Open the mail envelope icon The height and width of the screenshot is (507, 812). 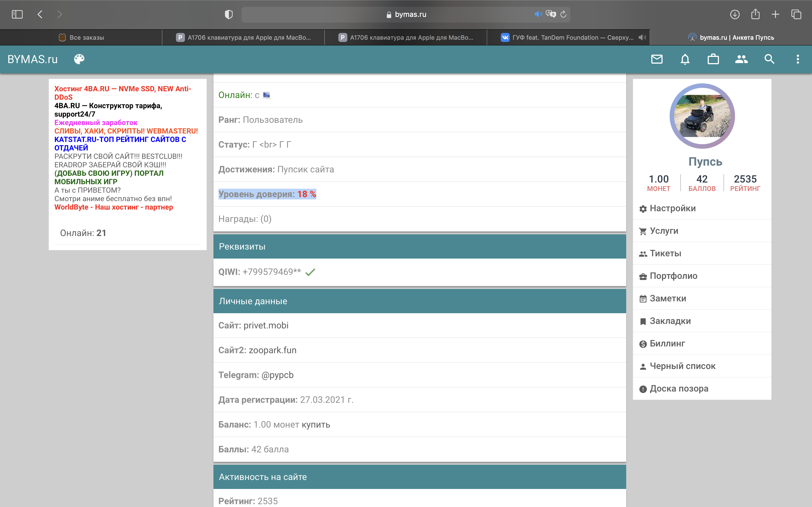(x=657, y=59)
